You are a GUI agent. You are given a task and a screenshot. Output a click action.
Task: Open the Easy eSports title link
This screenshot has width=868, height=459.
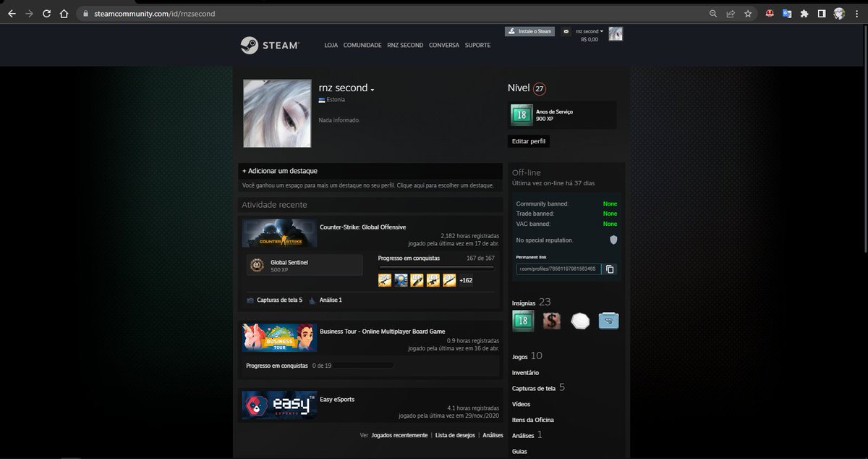pyautogui.click(x=337, y=399)
